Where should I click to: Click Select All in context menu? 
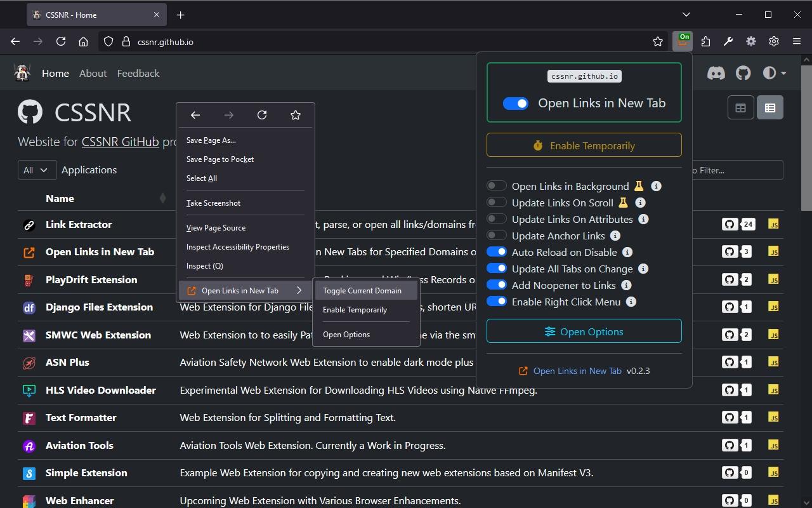pos(202,178)
